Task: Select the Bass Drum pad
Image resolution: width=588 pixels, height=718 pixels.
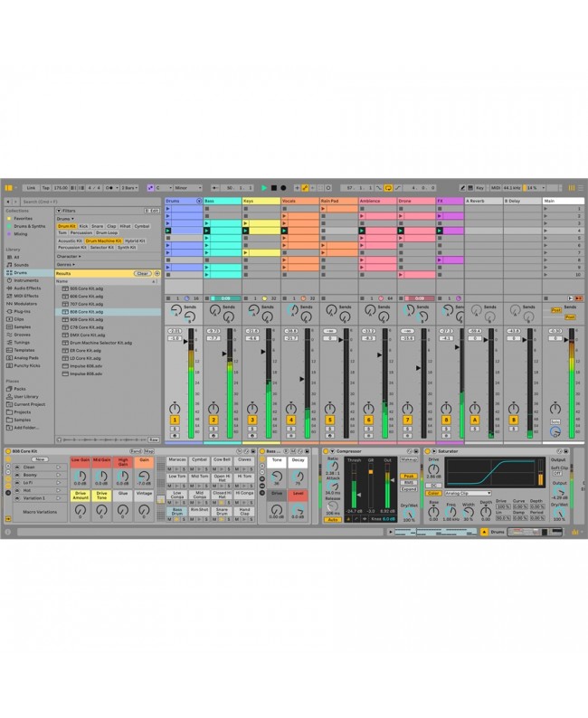Action: pos(176,511)
